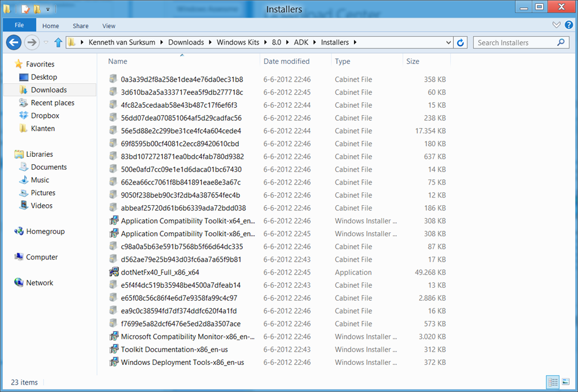Click Windows Kits breadcrumb segment
This screenshot has height=392, width=578.
238,42
